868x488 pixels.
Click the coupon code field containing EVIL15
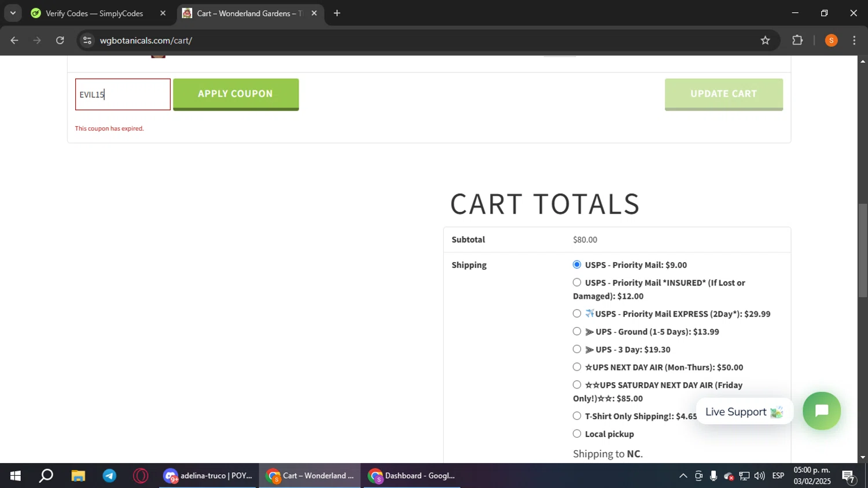click(x=123, y=94)
